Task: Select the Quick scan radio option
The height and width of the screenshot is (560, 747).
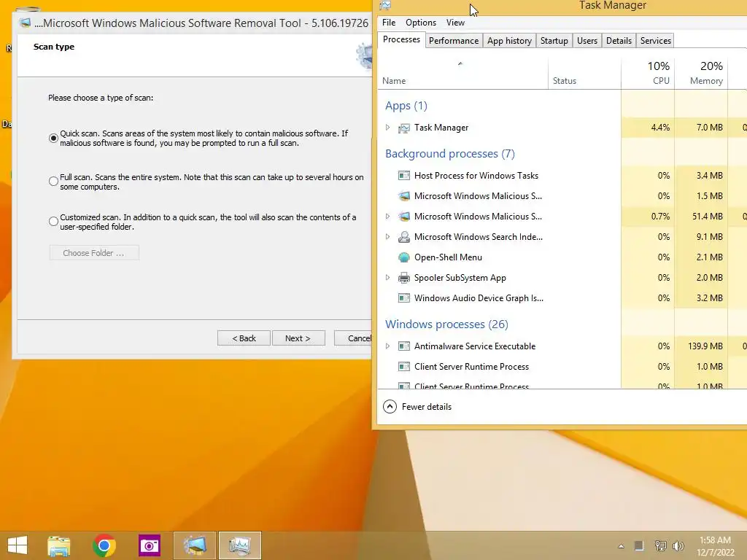Action: coord(53,138)
